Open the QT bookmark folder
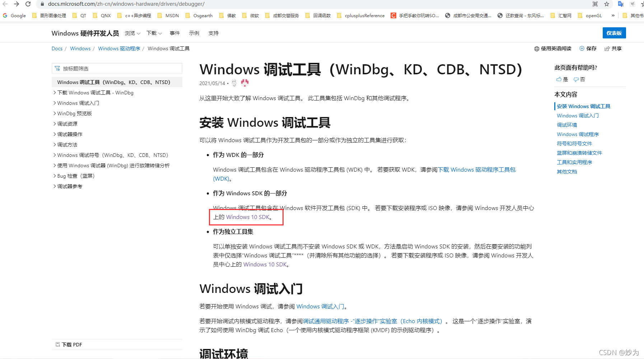644x359 pixels. click(x=79, y=15)
